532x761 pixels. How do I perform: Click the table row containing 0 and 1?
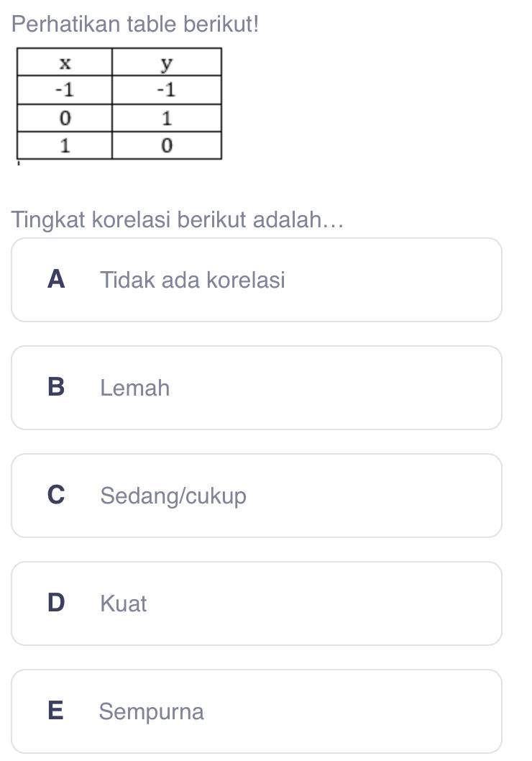(117, 117)
